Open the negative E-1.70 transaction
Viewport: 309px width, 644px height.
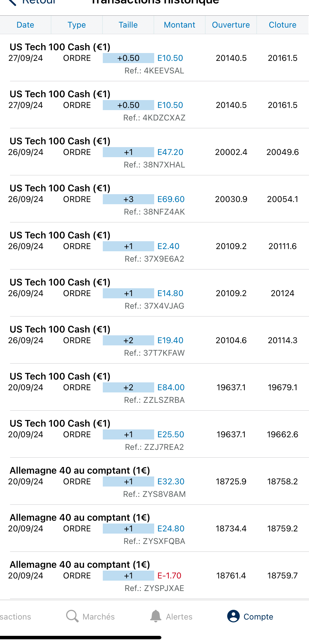(x=169, y=576)
